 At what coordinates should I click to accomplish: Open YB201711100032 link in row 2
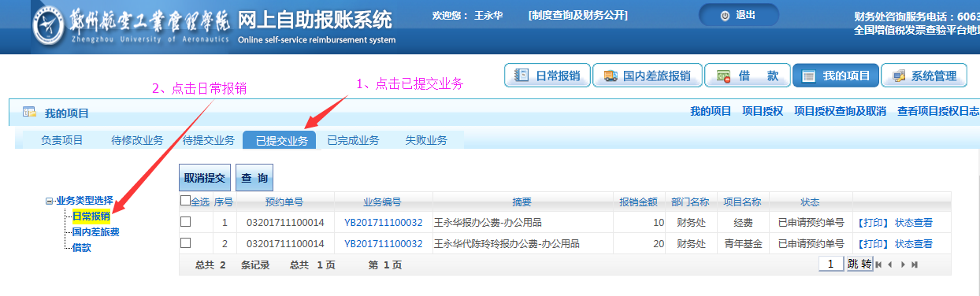point(383,244)
